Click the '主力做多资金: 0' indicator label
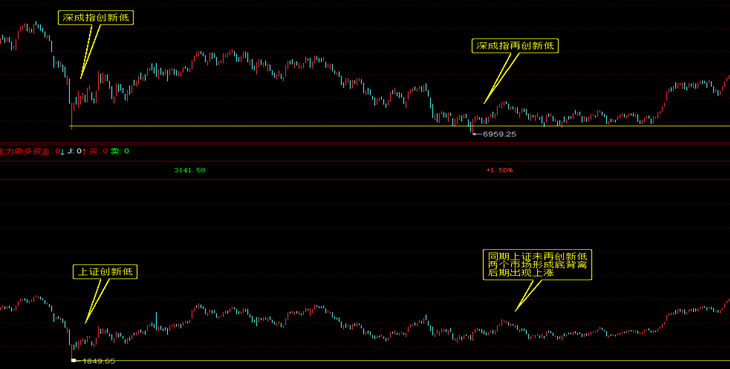 point(30,151)
